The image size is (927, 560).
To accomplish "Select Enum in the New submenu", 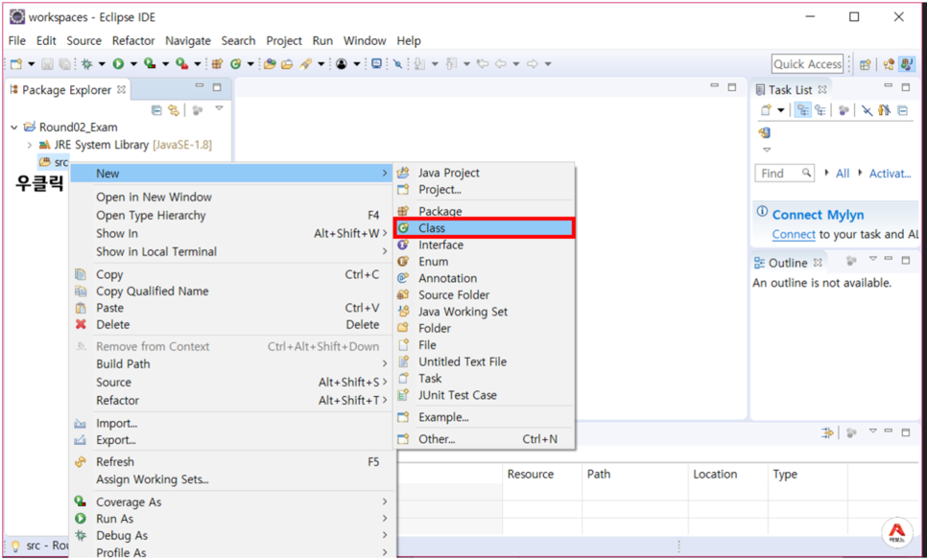I will coord(484,261).
